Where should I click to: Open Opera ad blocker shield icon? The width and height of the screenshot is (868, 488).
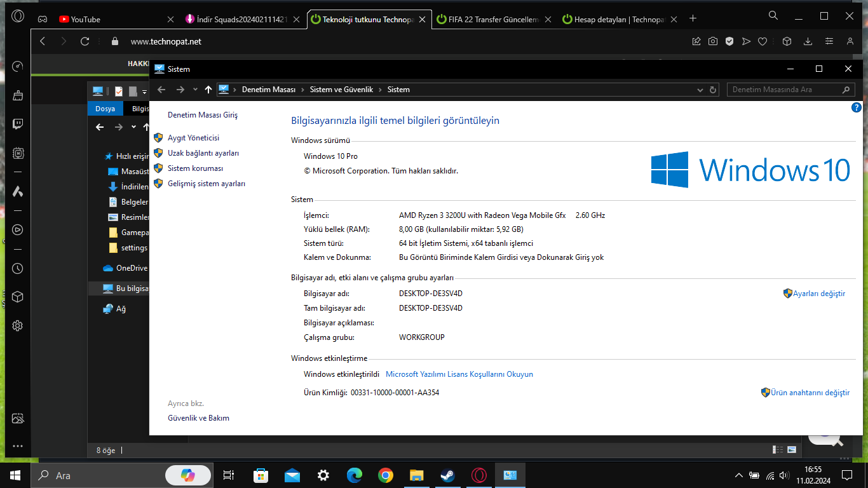[x=729, y=41]
